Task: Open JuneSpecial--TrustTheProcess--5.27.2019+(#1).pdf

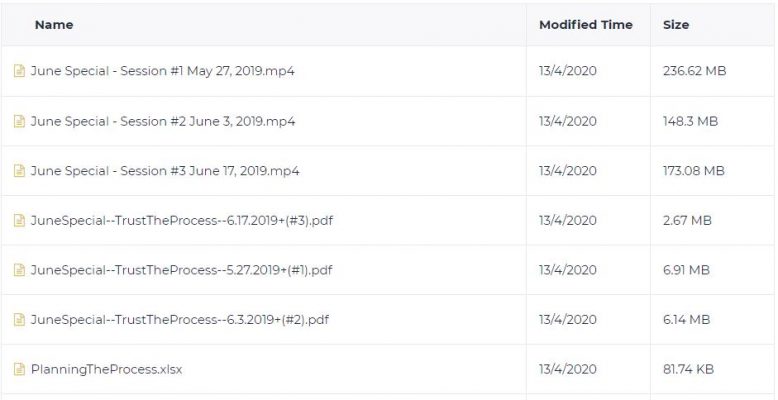Action: point(182,270)
